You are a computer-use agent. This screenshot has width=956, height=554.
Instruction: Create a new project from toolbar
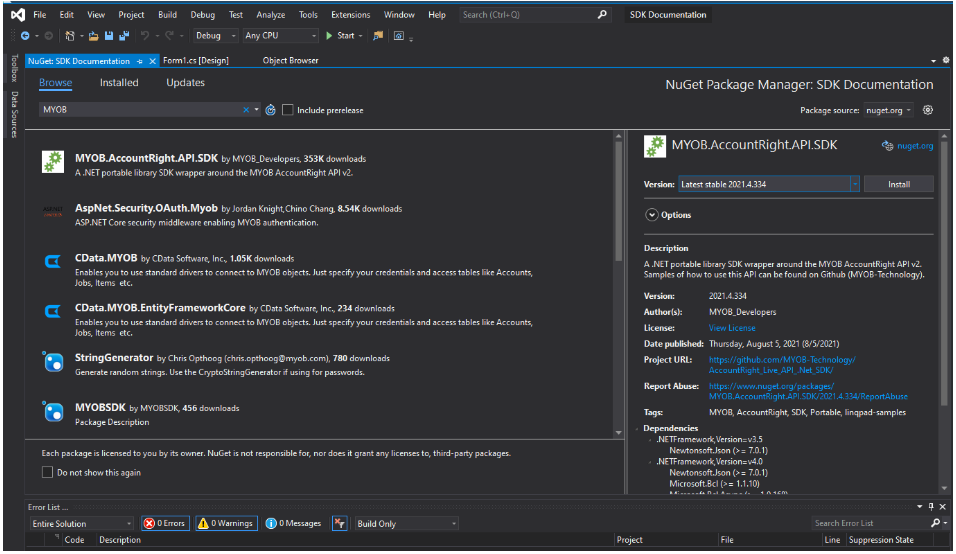[x=70, y=36]
